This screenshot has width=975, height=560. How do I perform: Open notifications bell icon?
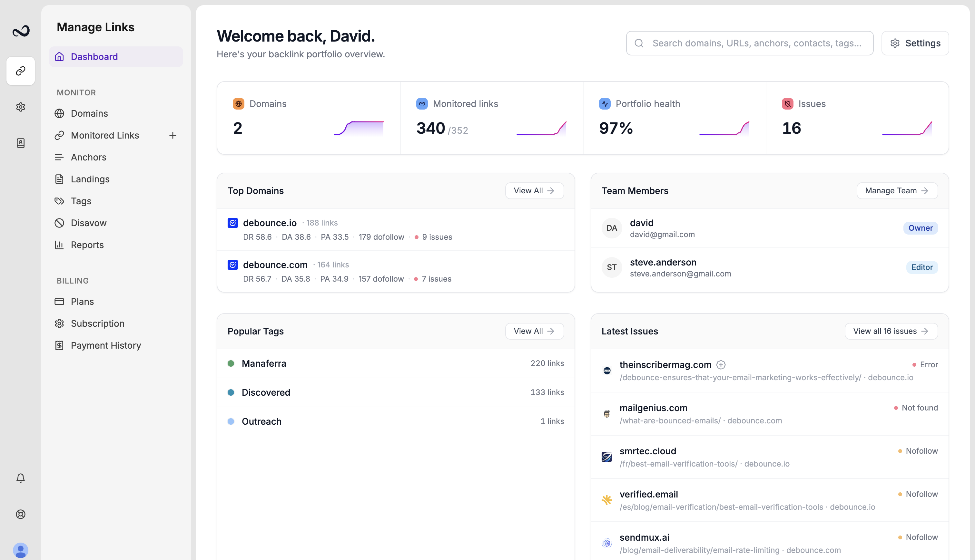[x=21, y=478]
